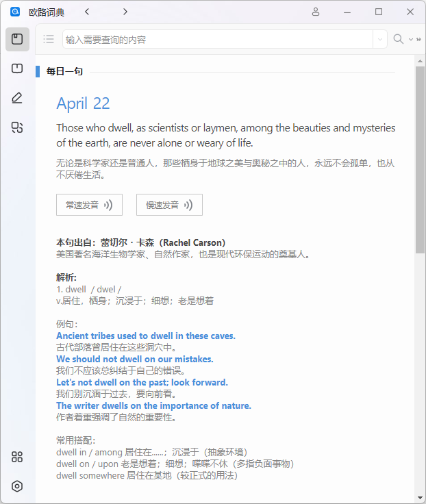Navigate forward with the right arrow
426x504 pixels.
pos(125,12)
